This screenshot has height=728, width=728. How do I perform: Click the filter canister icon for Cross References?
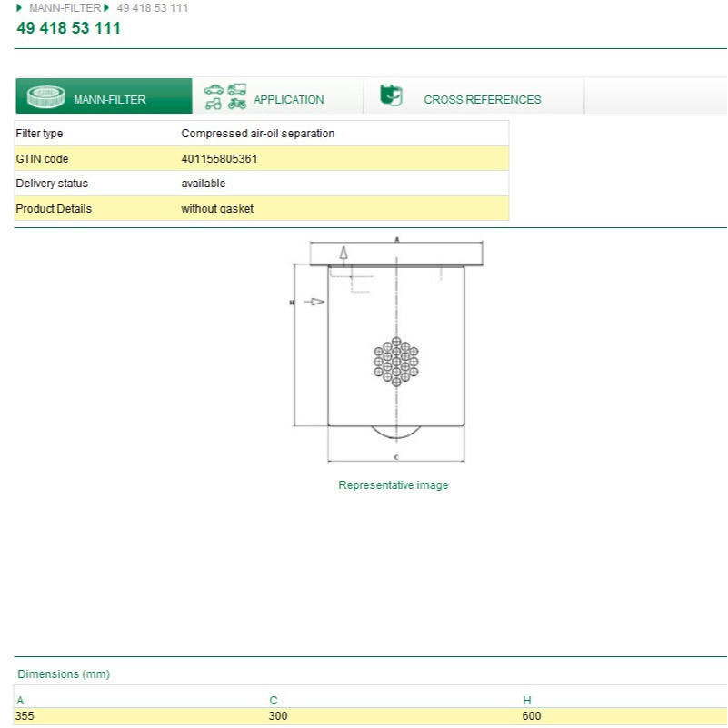coord(391,95)
